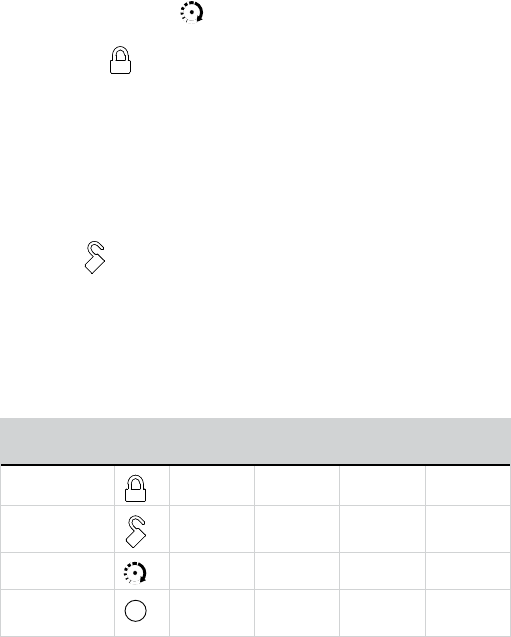Select the closed padlock icon inside the table

coord(135,489)
